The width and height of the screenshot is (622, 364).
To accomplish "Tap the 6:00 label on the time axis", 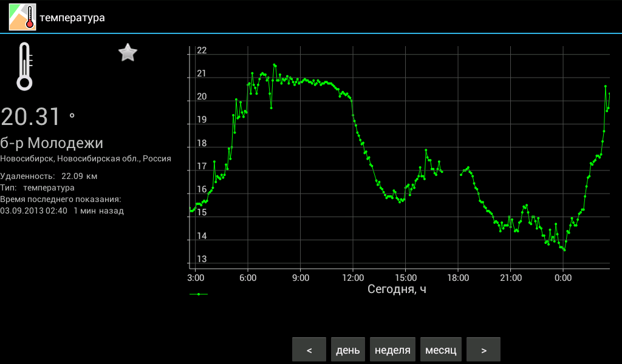I will coord(248,278).
